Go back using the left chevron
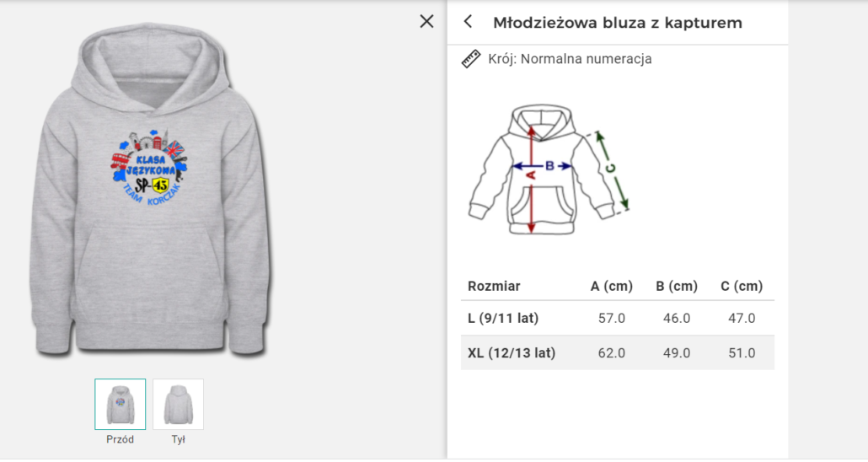The width and height of the screenshot is (868, 462). click(x=469, y=22)
